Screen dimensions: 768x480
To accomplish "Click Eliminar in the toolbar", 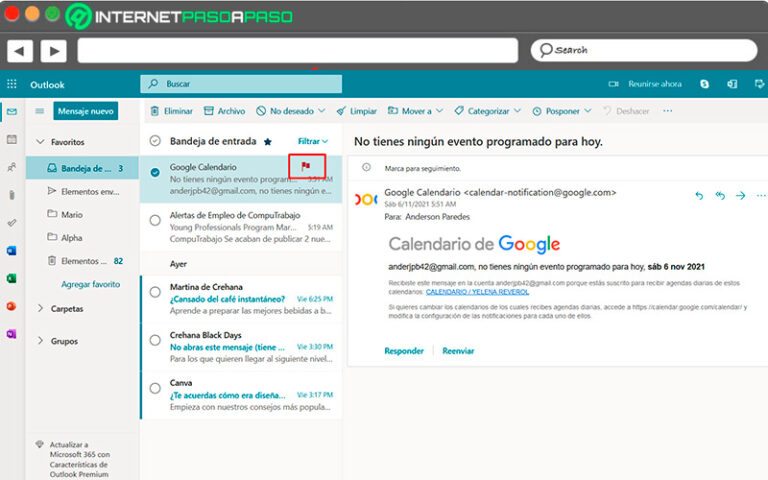I will click(171, 111).
